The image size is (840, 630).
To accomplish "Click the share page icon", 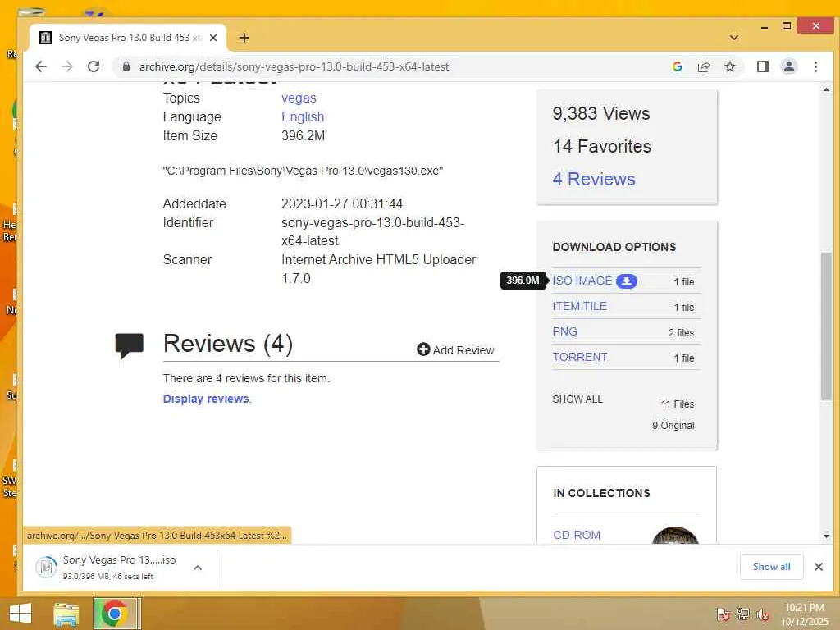I will 703,66.
